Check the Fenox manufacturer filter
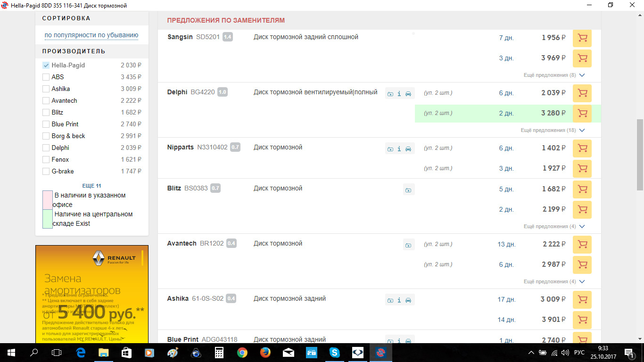The image size is (644, 362). point(46,160)
